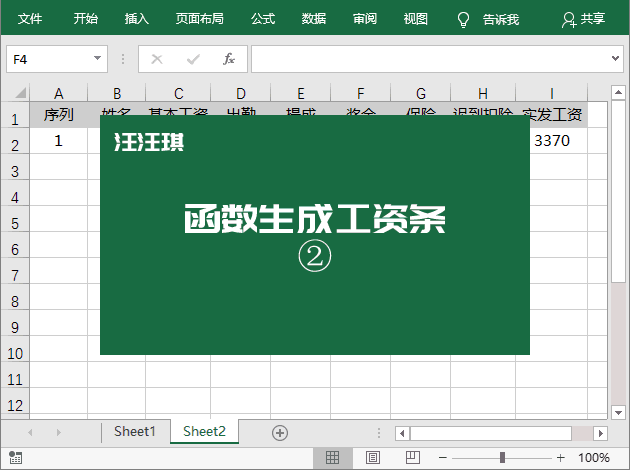
Task: Select column G header
Action: [x=421, y=94]
